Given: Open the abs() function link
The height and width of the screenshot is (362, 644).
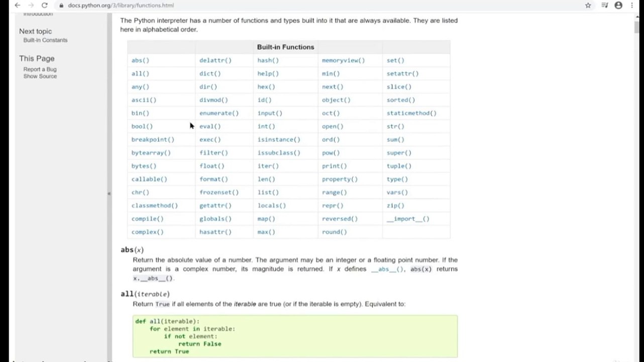Looking at the screenshot, I should (140, 60).
